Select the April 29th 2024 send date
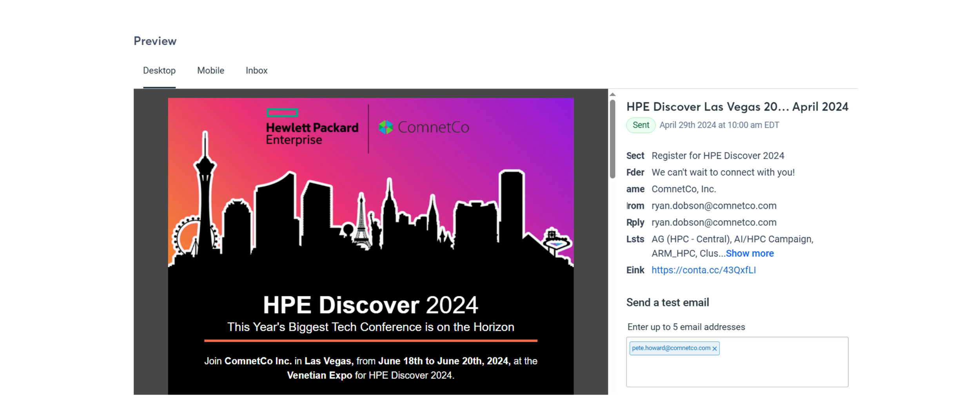The width and height of the screenshot is (980, 417). (x=719, y=125)
